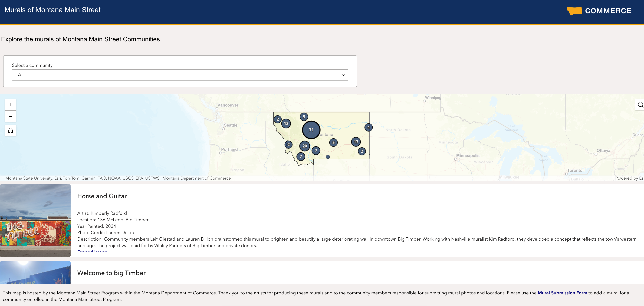
Task: Open the Mural Submission Form link
Action: point(562,293)
